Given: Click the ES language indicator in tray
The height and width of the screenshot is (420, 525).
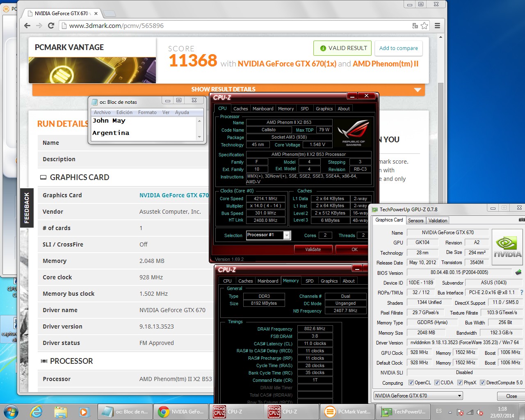Looking at the screenshot, I should [x=439, y=411].
